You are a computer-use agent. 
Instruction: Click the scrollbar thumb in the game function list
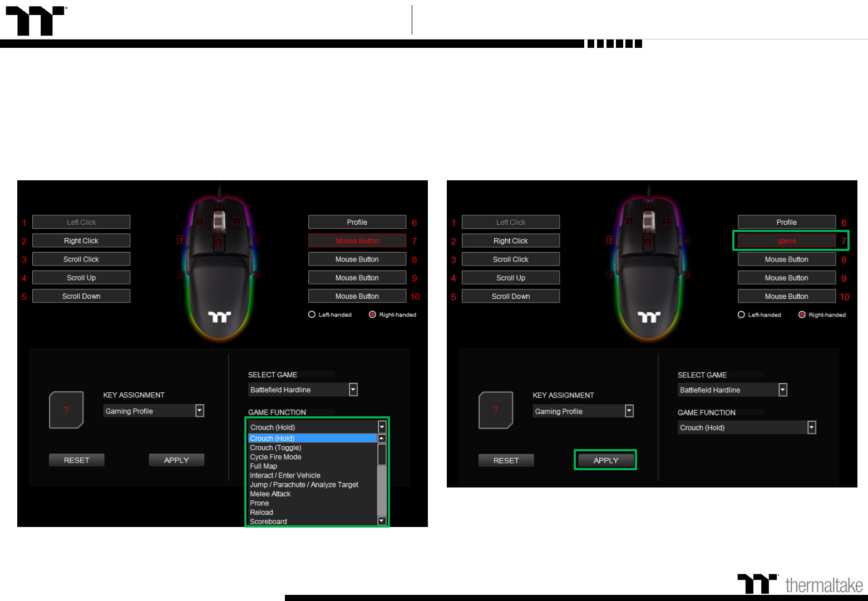point(382,454)
